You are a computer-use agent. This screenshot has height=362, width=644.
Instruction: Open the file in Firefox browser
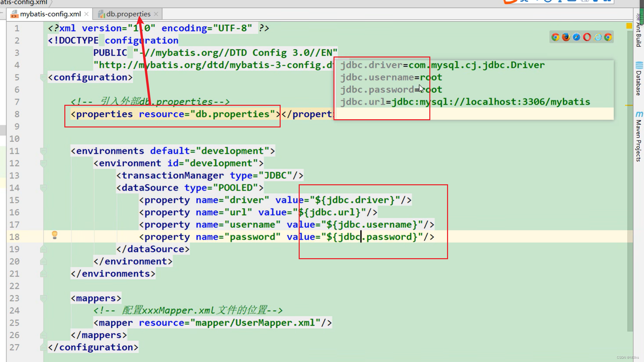click(x=566, y=37)
